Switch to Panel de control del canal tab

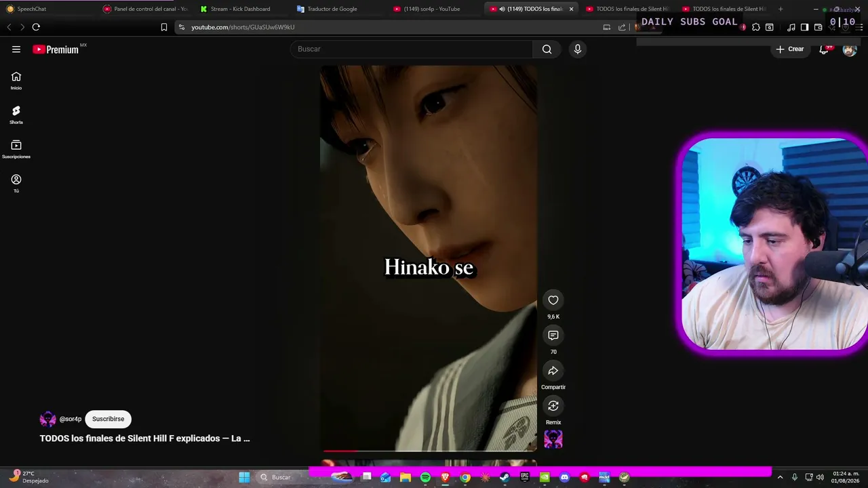pyautogui.click(x=145, y=9)
